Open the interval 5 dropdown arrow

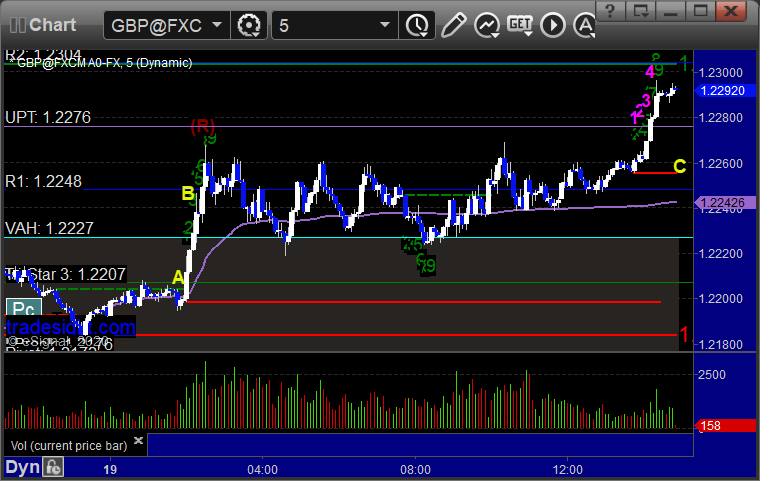385,24
